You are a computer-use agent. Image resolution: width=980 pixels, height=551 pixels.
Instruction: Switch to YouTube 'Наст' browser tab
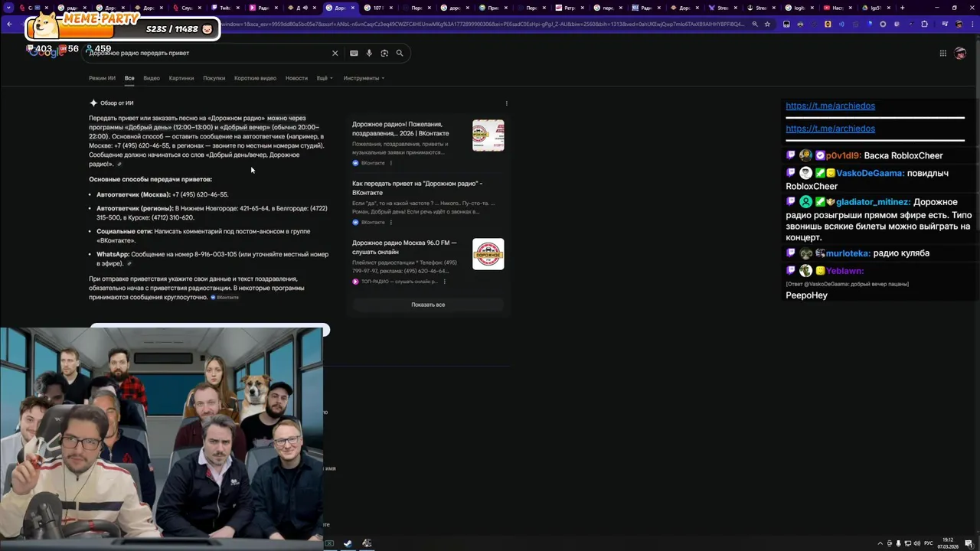836,8
